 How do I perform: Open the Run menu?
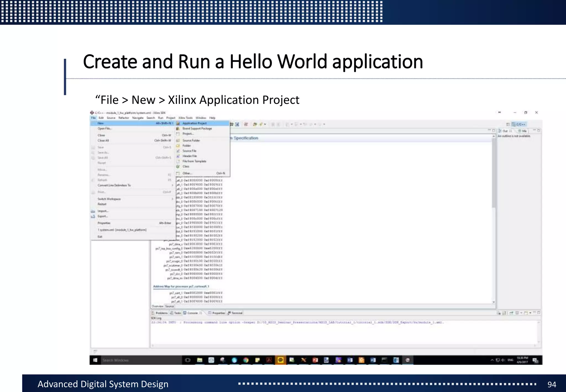pos(161,118)
